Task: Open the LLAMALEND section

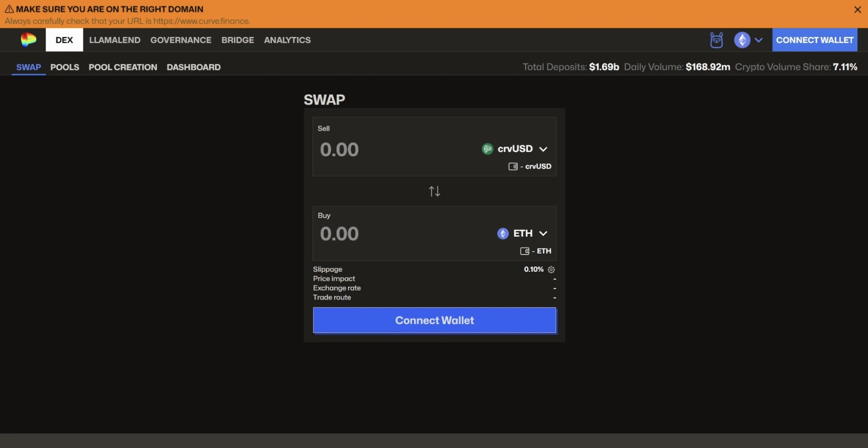Action: 115,40
